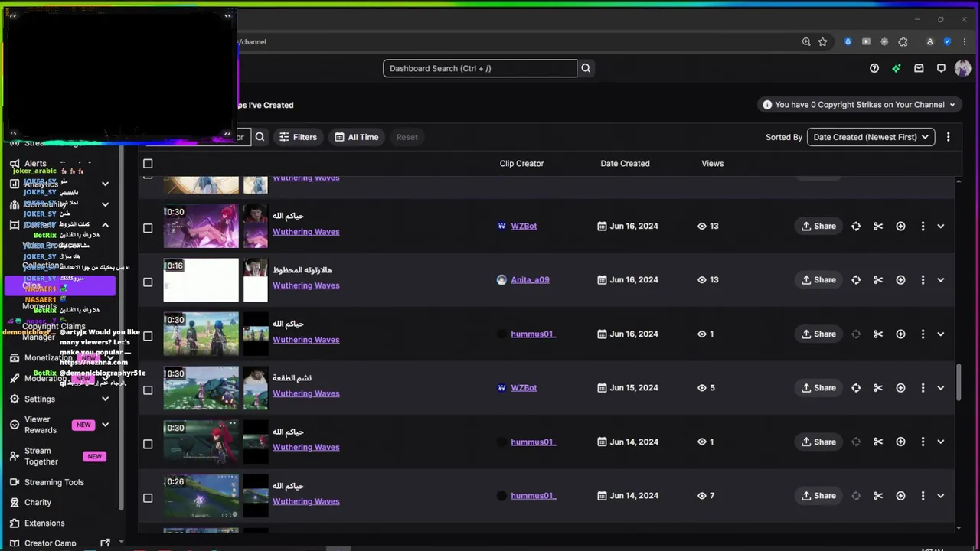Screen dimensions: 980x551
Task: Click the Dashboard Search magnifier button
Action: click(x=586, y=68)
